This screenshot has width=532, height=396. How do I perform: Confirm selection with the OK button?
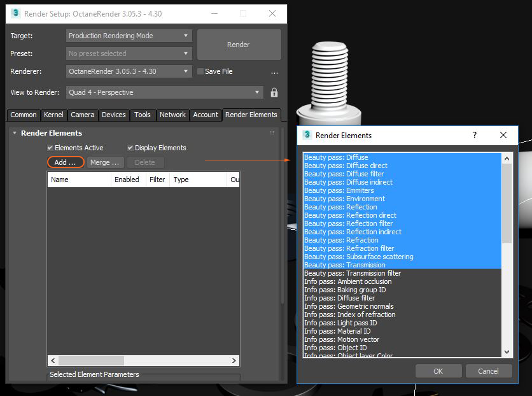(438, 371)
